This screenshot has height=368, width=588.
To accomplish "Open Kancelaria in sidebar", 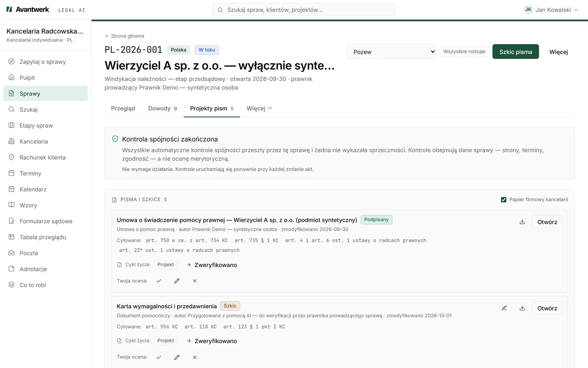I will point(46,141).
